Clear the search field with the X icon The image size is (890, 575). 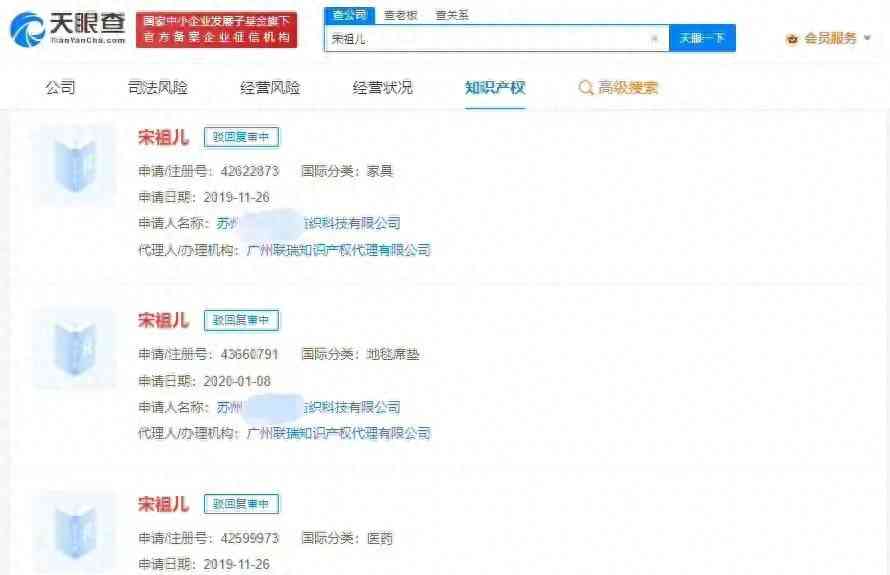click(x=654, y=38)
